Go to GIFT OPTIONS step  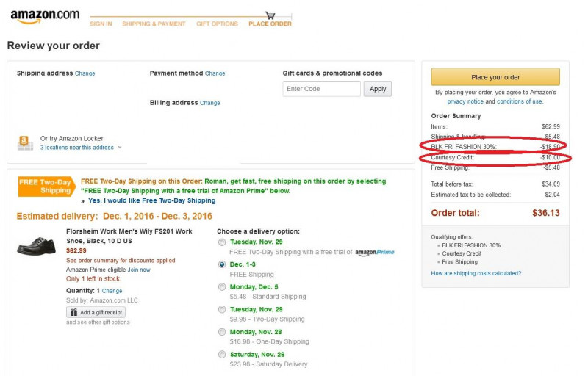217,23
